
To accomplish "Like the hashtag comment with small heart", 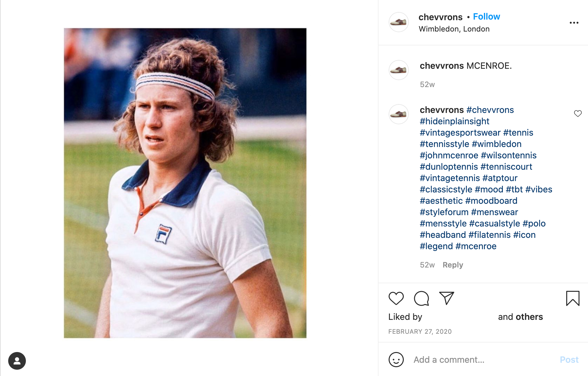I will pyautogui.click(x=578, y=114).
